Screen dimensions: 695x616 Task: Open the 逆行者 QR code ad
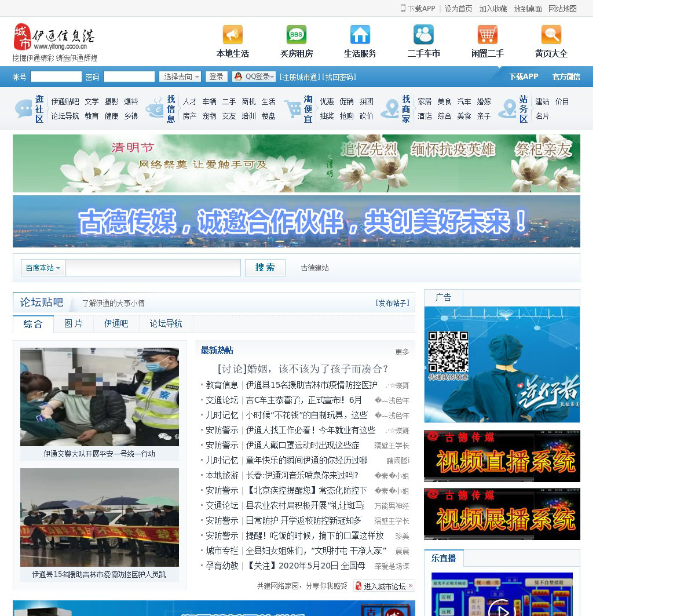(x=502, y=365)
